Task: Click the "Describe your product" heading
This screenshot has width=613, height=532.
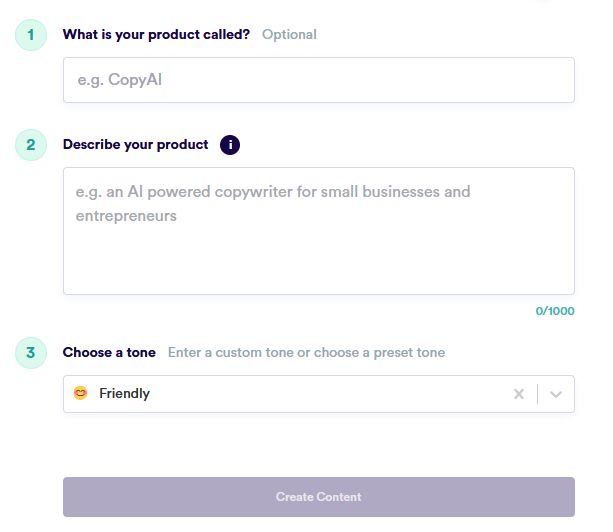Action: pos(136,145)
